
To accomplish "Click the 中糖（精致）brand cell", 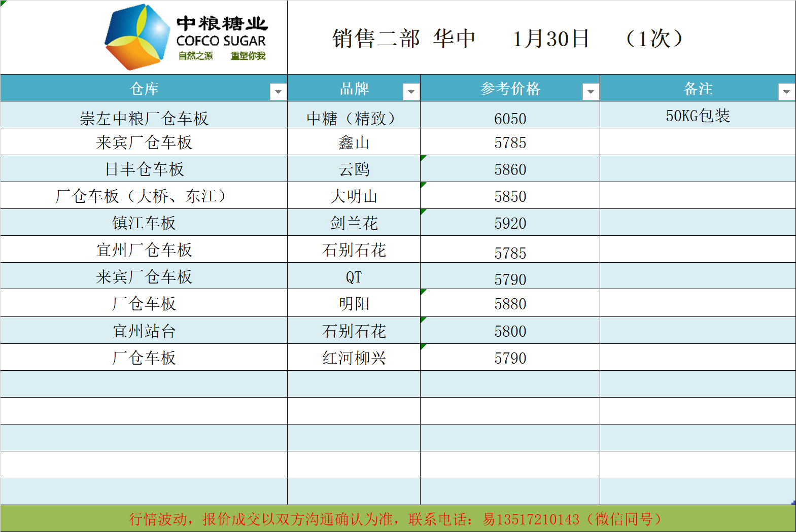I will point(354,118).
